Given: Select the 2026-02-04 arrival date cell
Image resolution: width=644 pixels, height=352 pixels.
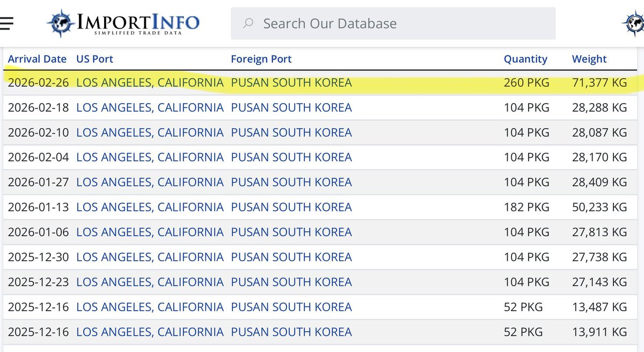Looking at the screenshot, I should pos(38,157).
